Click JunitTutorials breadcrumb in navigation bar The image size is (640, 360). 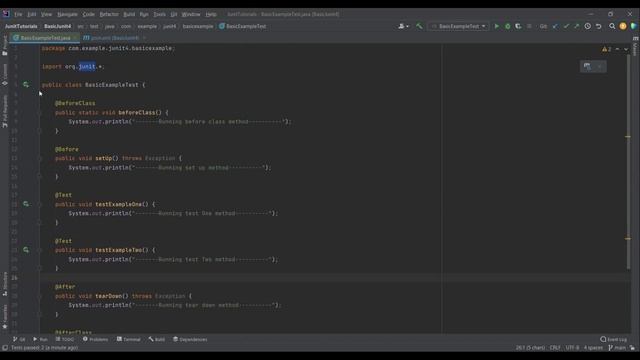coord(21,26)
